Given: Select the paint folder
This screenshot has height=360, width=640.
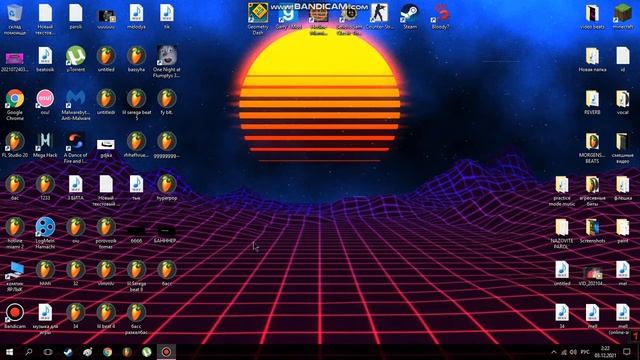Looking at the screenshot, I should [x=622, y=230].
